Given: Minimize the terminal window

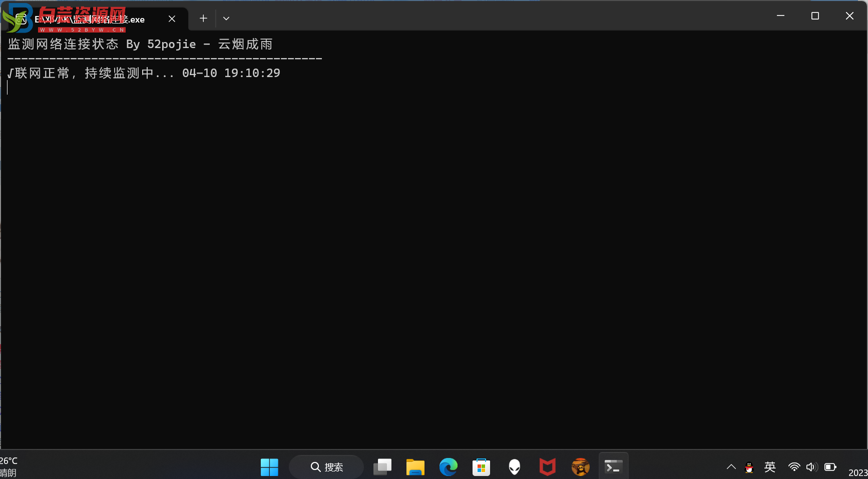Looking at the screenshot, I should tap(780, 16).
